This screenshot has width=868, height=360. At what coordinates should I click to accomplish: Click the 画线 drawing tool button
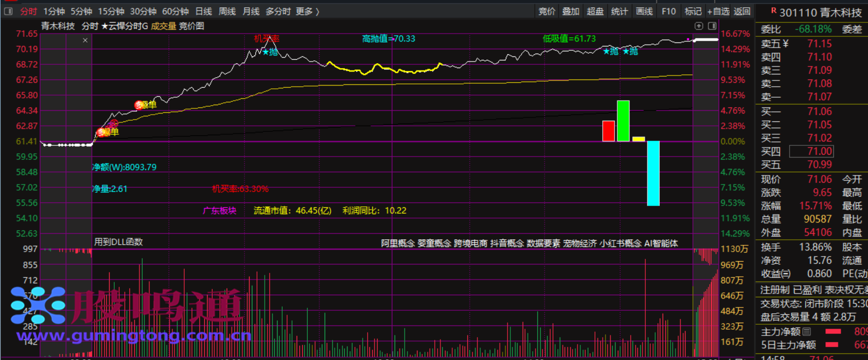click(645, 11)
